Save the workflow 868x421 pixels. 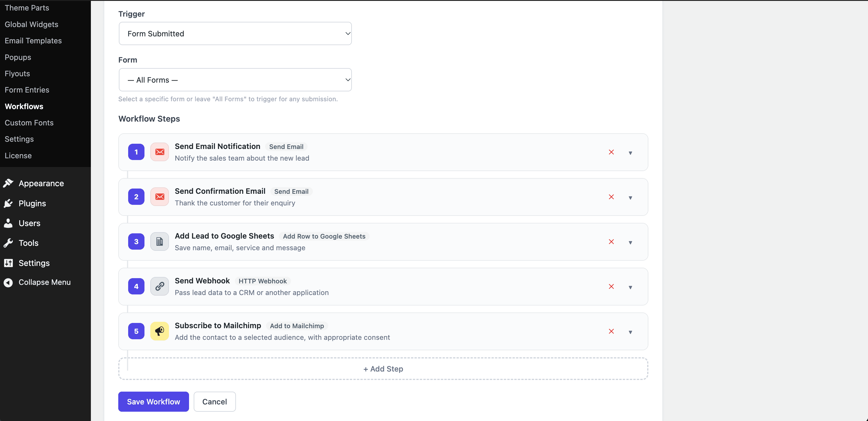[153, 402]
